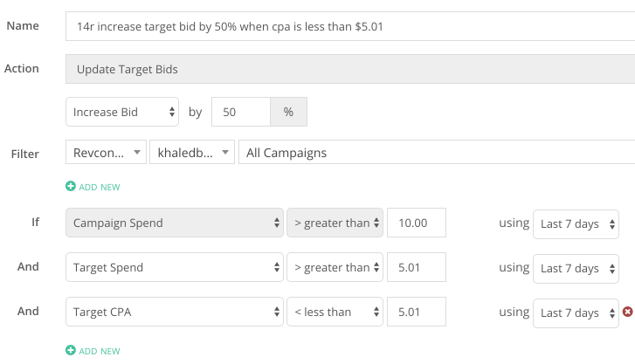Open Last 7 days dropdown for Campaign Spend
The image size is (635, 364).
[x=576, y=224]
